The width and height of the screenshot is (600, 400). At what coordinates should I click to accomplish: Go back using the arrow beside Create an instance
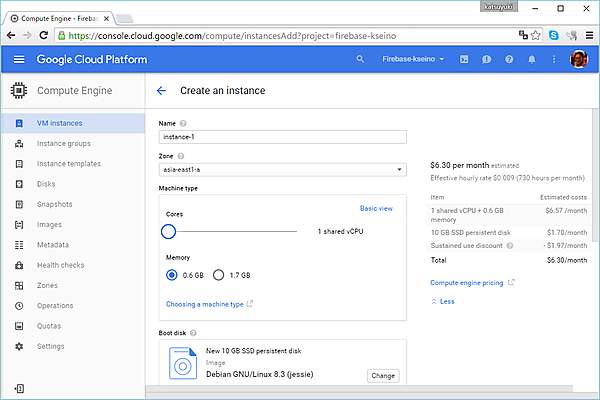tap(162, 91)
